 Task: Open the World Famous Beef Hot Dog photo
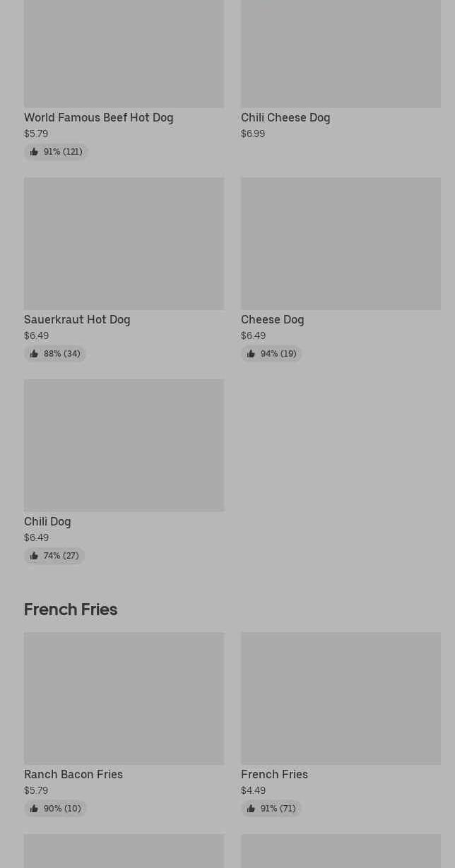click(124, 53)
